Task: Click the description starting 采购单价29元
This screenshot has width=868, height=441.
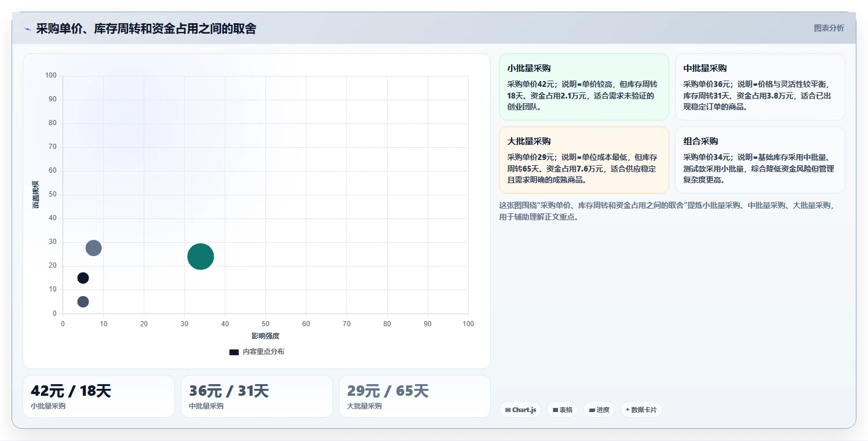Action: (582, 169)
